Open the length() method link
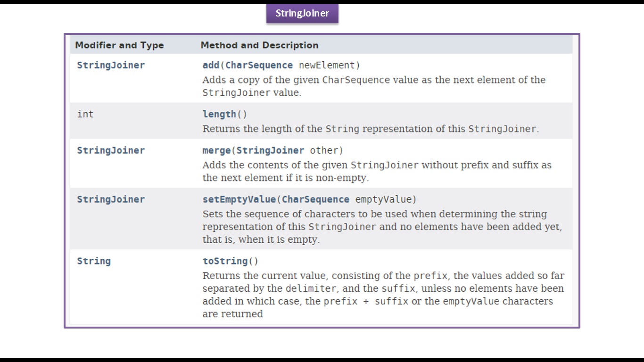The height and width of the screenshot is (362, 644). click(219, 114)
